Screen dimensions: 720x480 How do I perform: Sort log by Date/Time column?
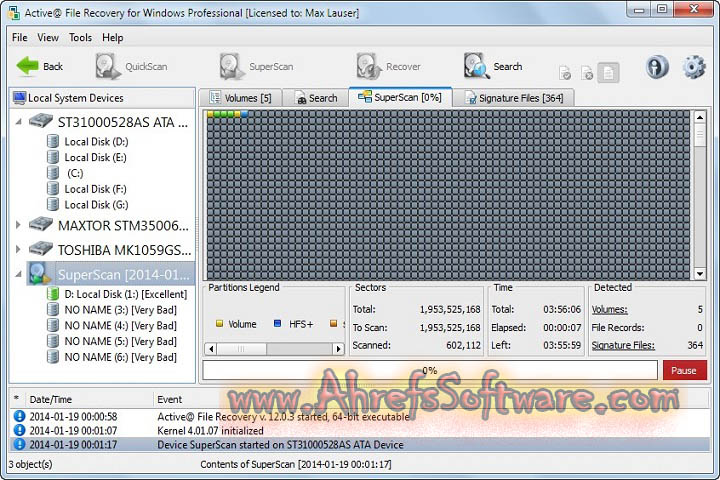[89, 399]
